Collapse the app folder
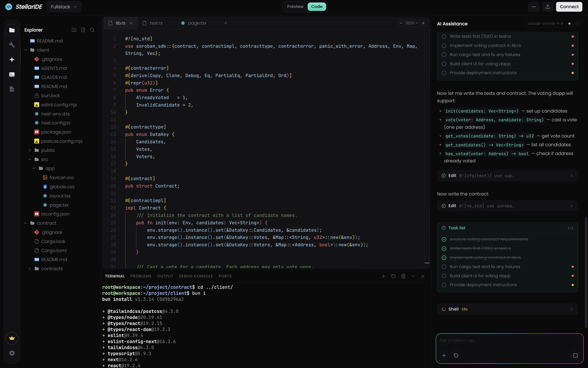The height and width of the screenshot is (368, 588). (x=34, y=168)
